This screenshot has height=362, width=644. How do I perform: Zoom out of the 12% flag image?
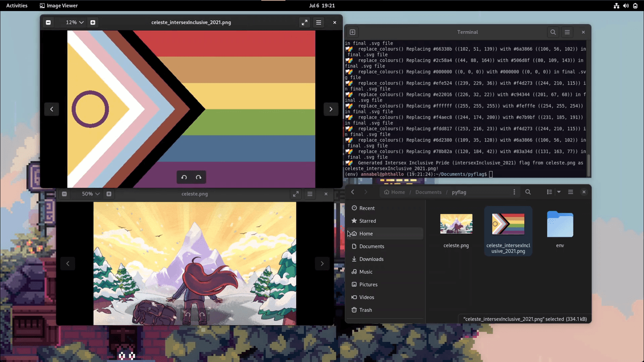point(48,23)
